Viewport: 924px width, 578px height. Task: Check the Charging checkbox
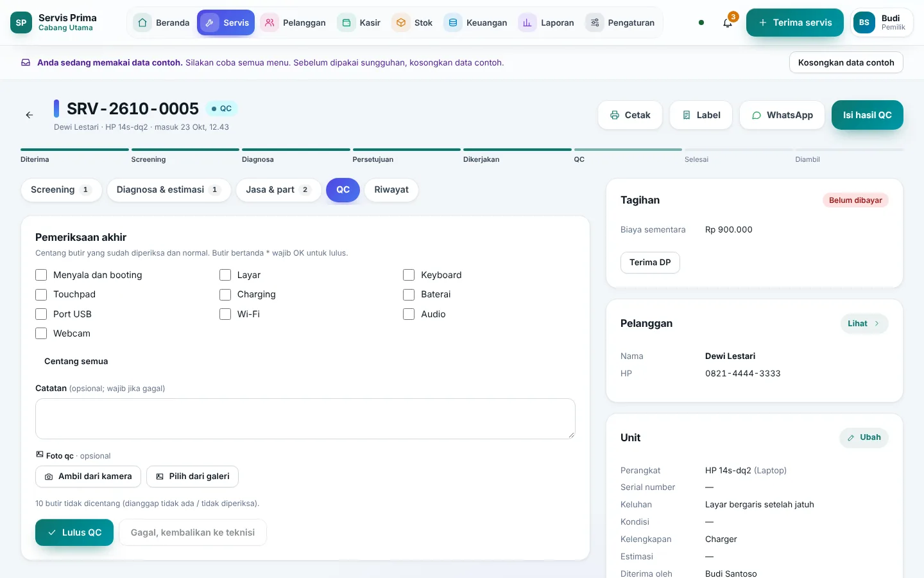(x=225, y=295)
